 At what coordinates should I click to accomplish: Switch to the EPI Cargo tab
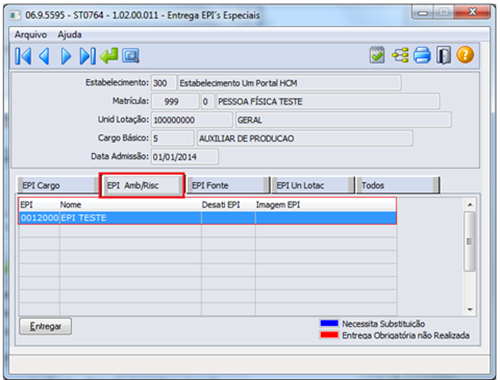(x=57, y=185)
